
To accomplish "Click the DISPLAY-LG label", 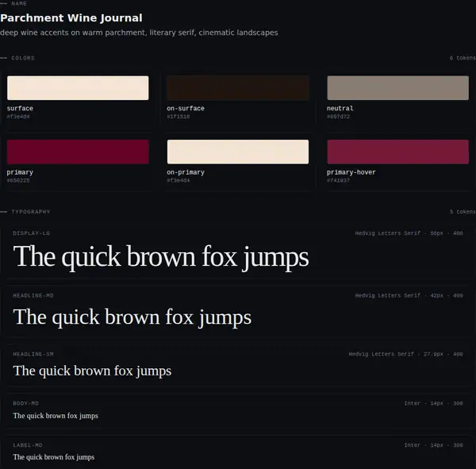I will 32,233.
